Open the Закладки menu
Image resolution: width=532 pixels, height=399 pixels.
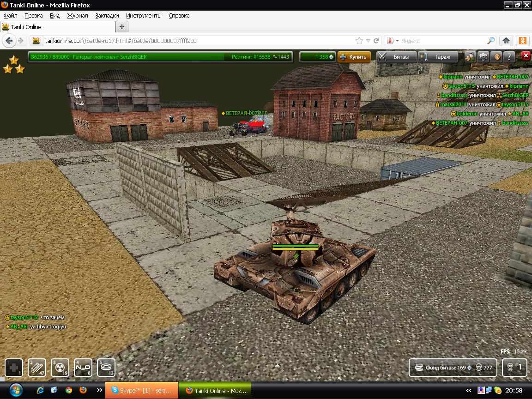[107, 16]
